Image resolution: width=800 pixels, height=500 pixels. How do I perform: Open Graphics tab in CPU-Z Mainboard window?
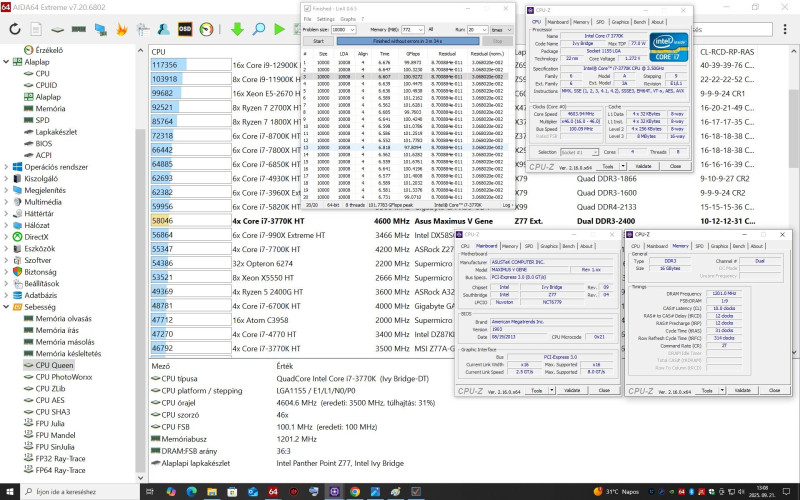pos(549,246)
